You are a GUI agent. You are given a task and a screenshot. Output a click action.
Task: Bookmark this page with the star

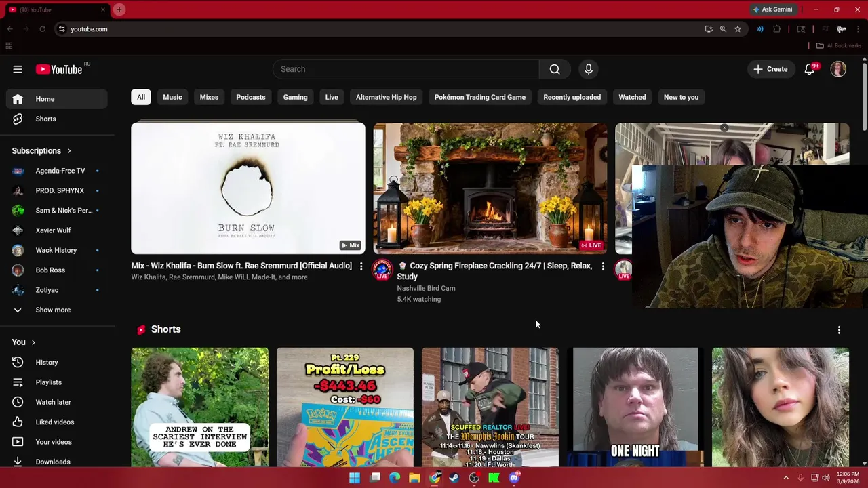(x=738, y=29)
